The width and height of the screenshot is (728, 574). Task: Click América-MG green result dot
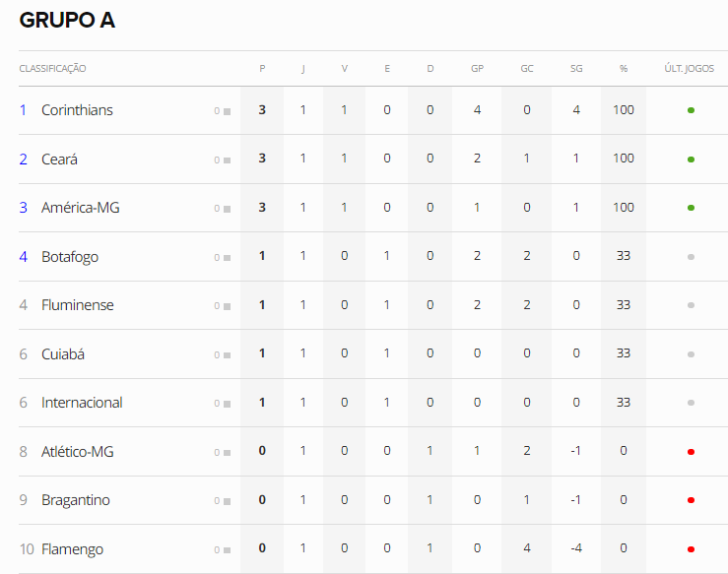point(691,208)
